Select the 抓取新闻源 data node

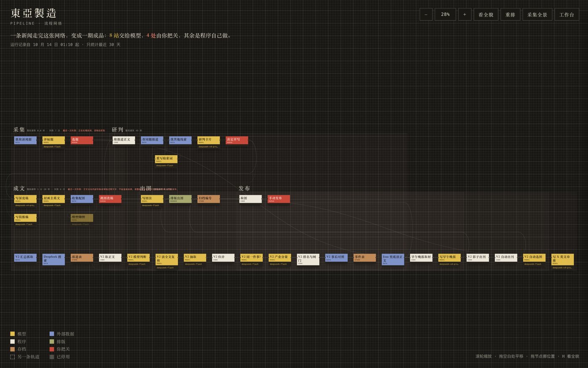25,140
